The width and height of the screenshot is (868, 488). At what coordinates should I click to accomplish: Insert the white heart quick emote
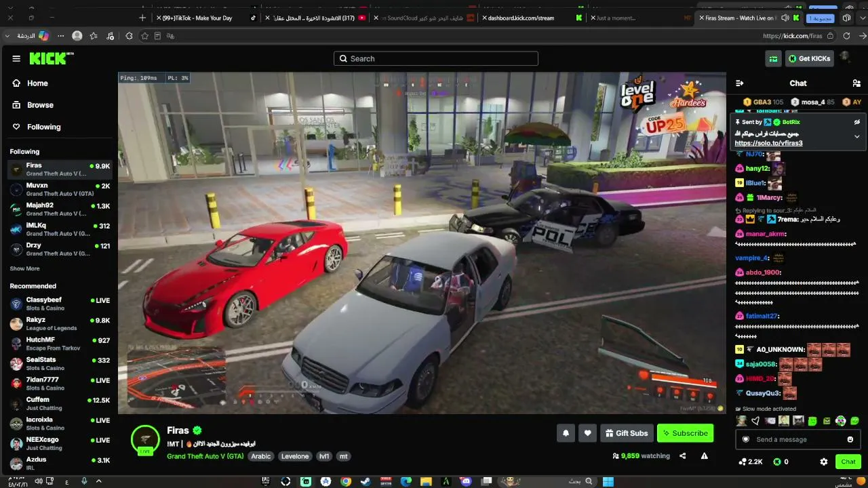coord(755,421)
